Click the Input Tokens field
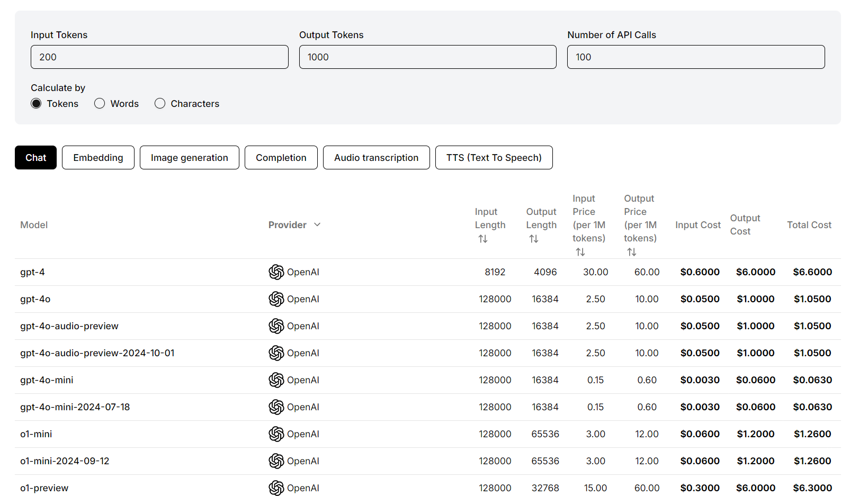The width and height of the screenshot is (868, 496). coord(159,57)
